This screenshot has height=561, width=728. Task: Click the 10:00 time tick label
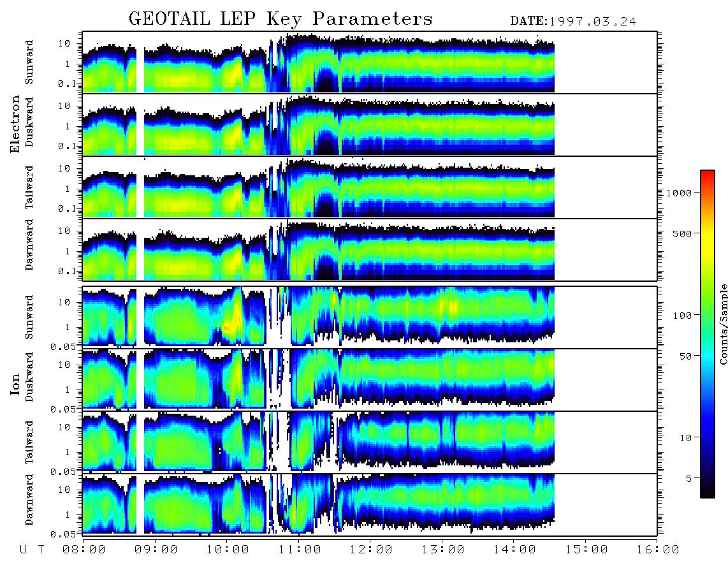(228, 550)
